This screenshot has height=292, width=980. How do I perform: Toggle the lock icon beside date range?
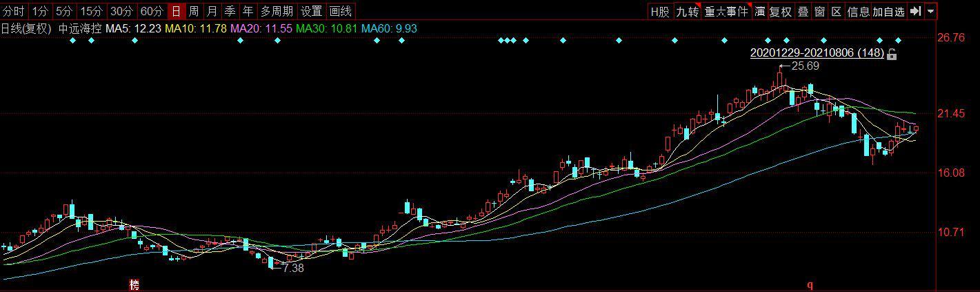coord(892,54)
